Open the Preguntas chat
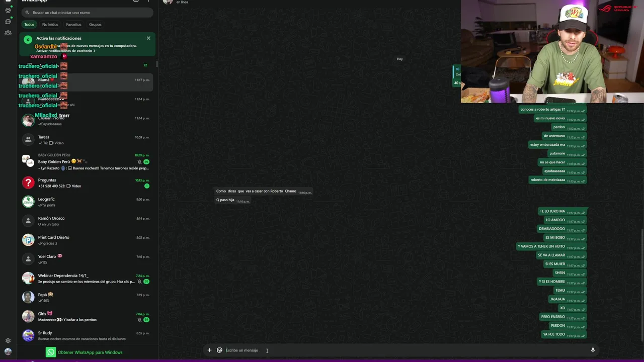The image size is (644, 362). 87,183
